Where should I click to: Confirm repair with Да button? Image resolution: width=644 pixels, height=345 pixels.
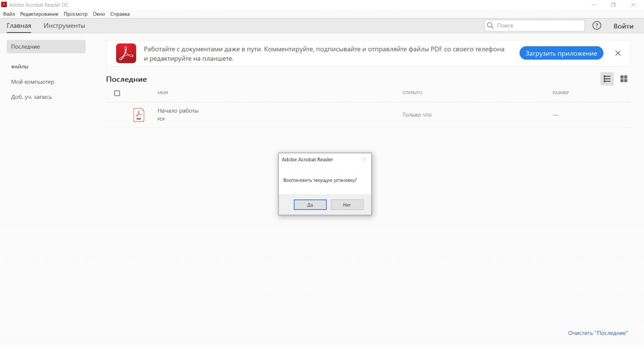tap(310, 205)
